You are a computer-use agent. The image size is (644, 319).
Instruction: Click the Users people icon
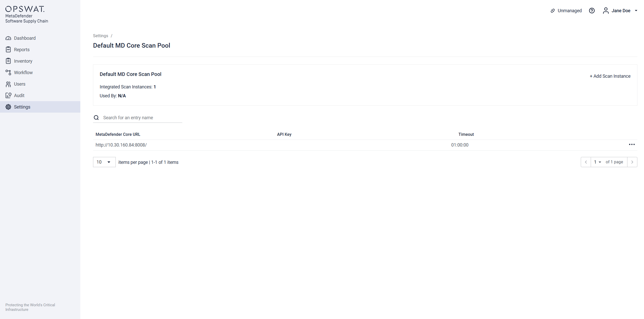pyautogui.click(x=8, y=84)
